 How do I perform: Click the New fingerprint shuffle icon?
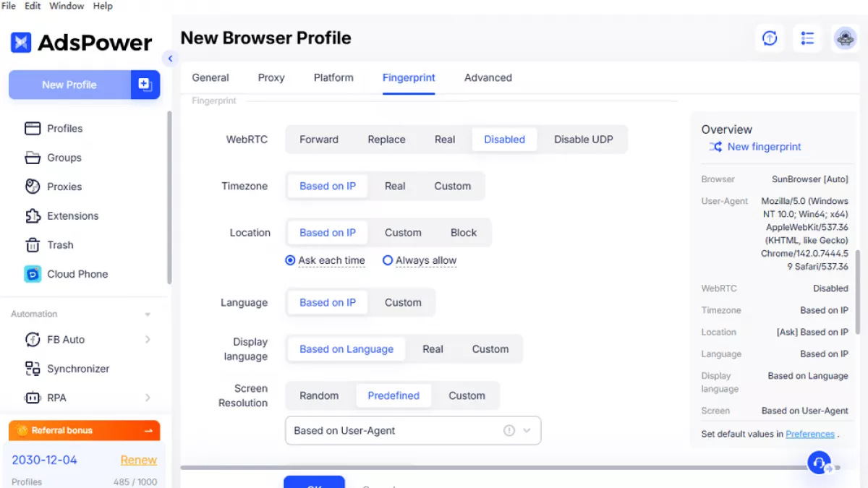(x=715, y=147)
